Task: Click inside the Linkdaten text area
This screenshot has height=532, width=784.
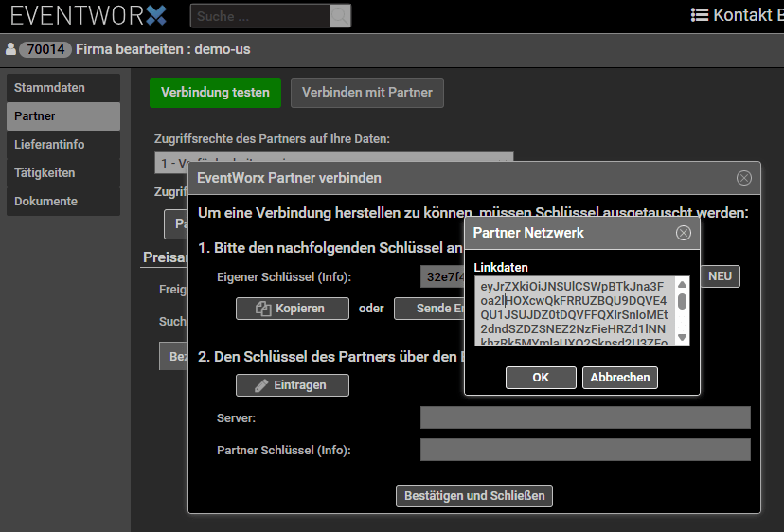Action: click(575, 311)
